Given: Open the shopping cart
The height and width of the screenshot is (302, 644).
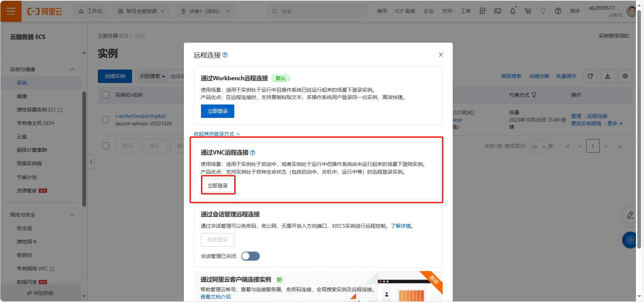Looking at the screenshot, I should 528,11.
